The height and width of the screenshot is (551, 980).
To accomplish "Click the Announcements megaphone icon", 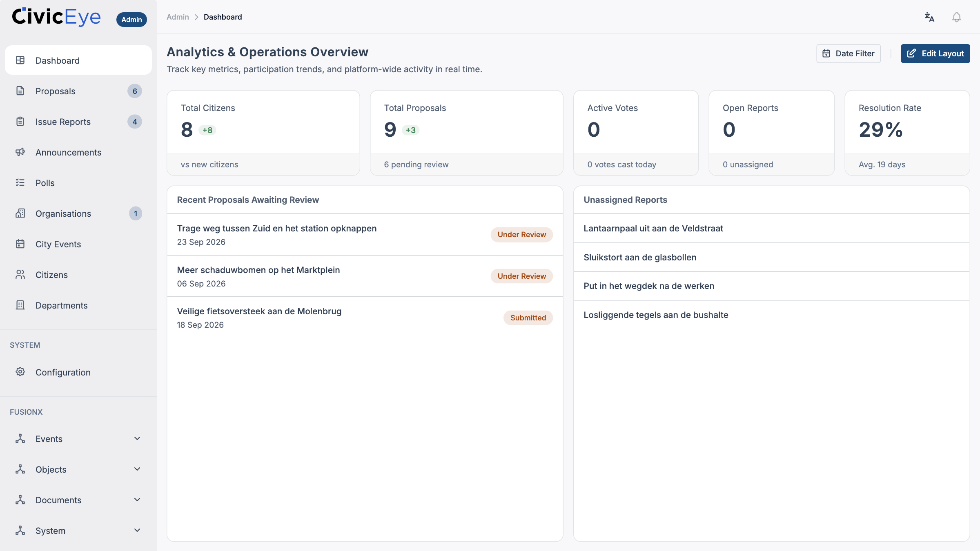I will tap(20, 152).
